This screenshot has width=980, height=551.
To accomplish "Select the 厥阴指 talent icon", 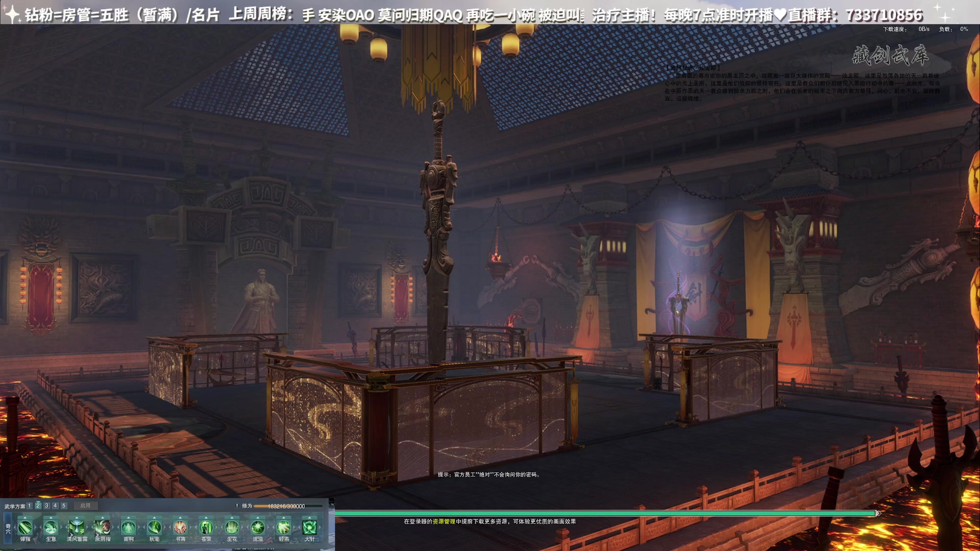I will coord(103,527).
